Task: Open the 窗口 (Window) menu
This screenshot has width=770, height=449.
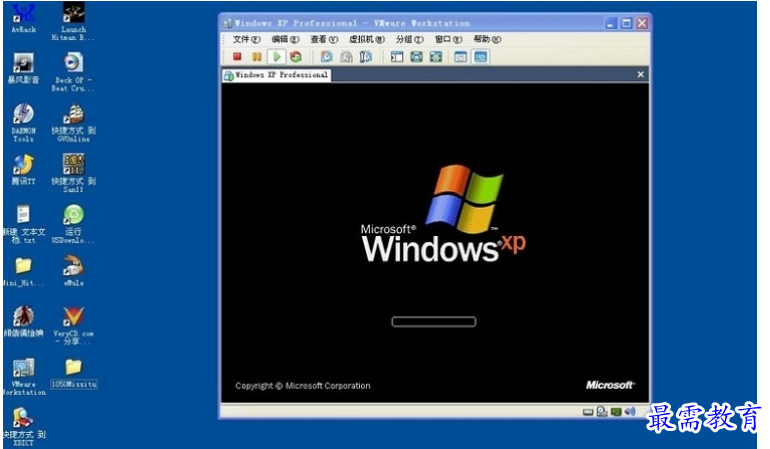Action: tap(448, 39)
